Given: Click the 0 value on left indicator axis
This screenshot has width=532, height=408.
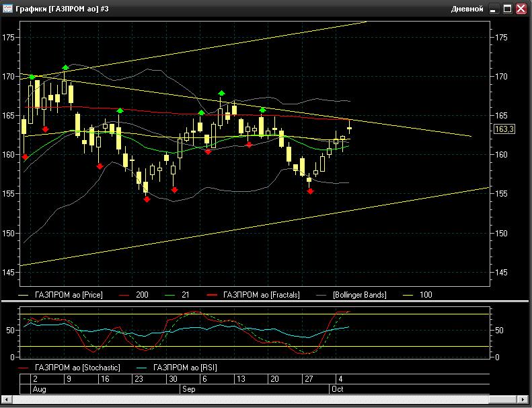Looking at the screenshot, I should click(12, 358).
